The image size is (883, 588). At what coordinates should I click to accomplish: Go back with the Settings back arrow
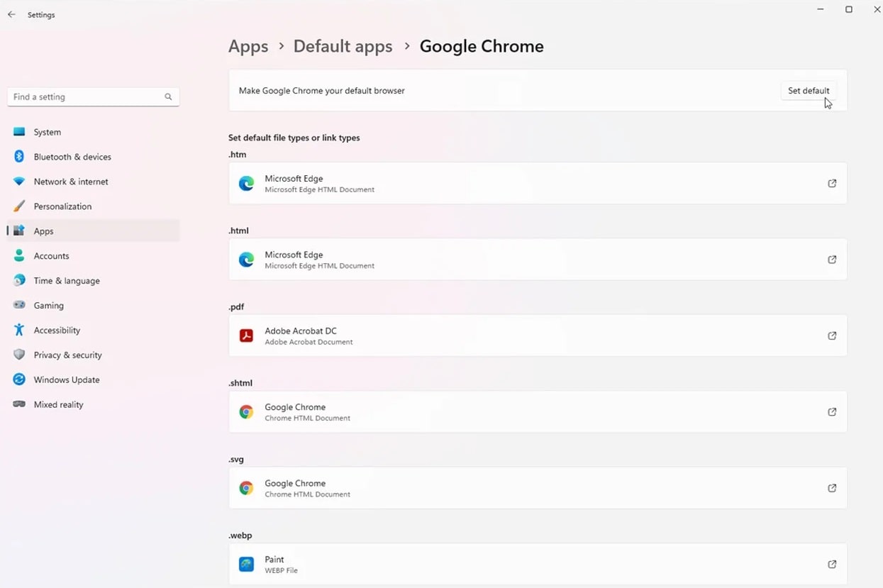click(11, 14)
